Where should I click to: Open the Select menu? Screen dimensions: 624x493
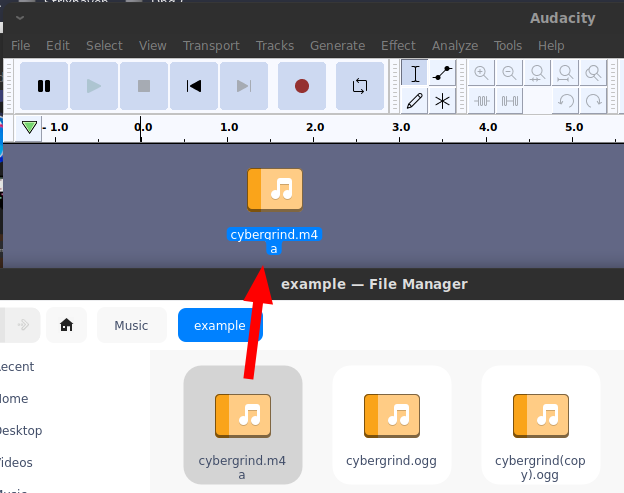tap(104, 46)
